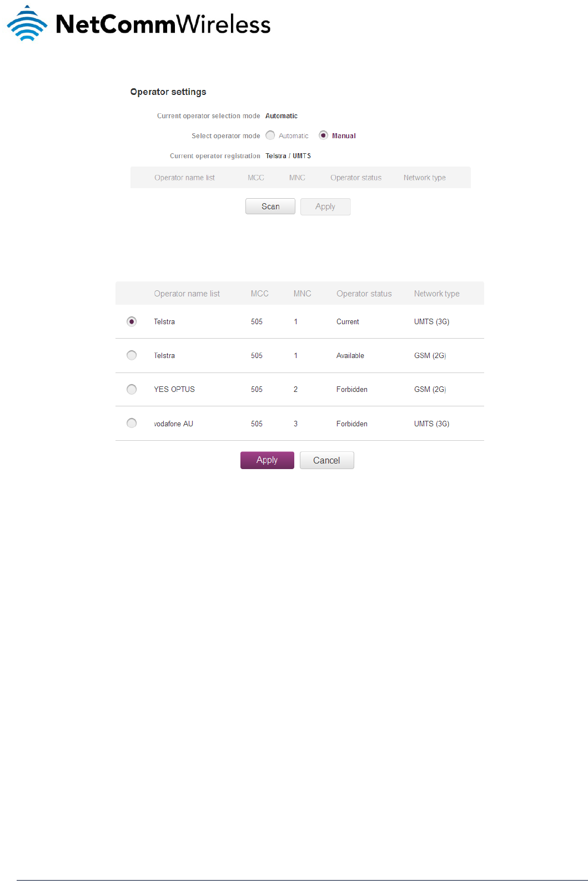The image size is (588, 881).
Task: Select the Automatic operator mode radio button
Action: (270, 135)
